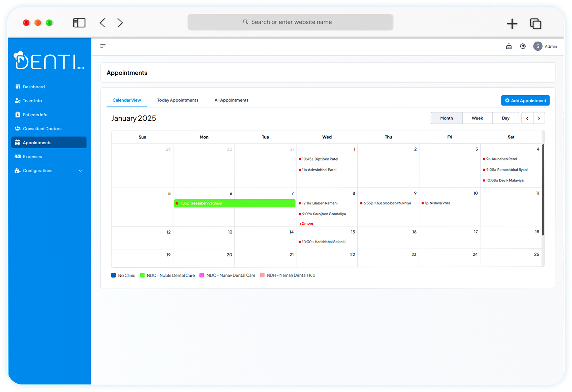Switch calendar to Week view
This screenshot has height=392, width=572.
[x=477, y=118]
